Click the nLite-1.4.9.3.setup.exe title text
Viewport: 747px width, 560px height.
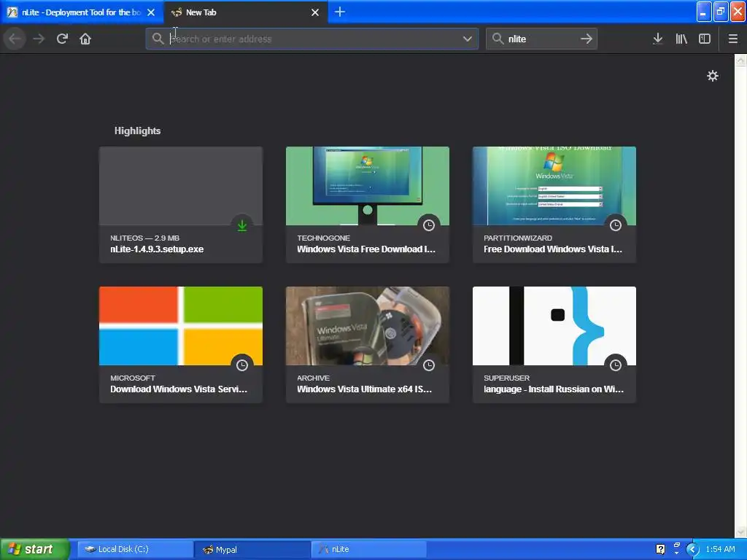tap(157, 249)
